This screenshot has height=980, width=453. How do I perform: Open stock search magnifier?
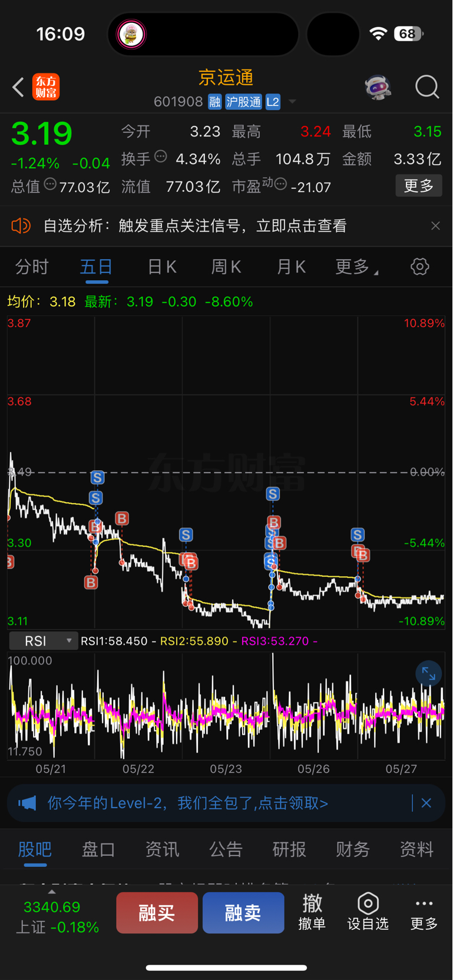[427, 87]
